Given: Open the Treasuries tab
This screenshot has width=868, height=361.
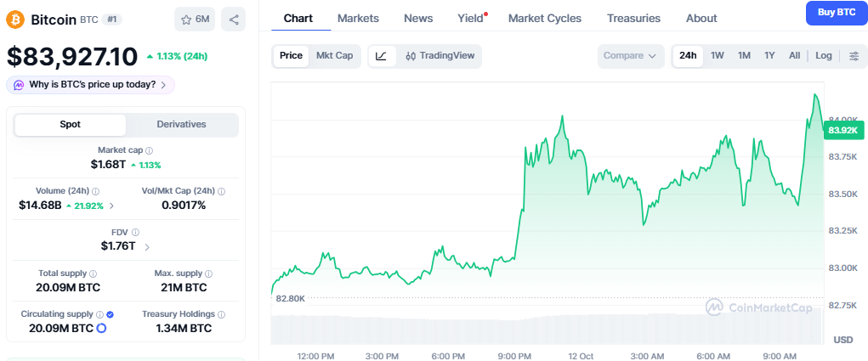Looking at the screenshot, I should click(634, 18).
